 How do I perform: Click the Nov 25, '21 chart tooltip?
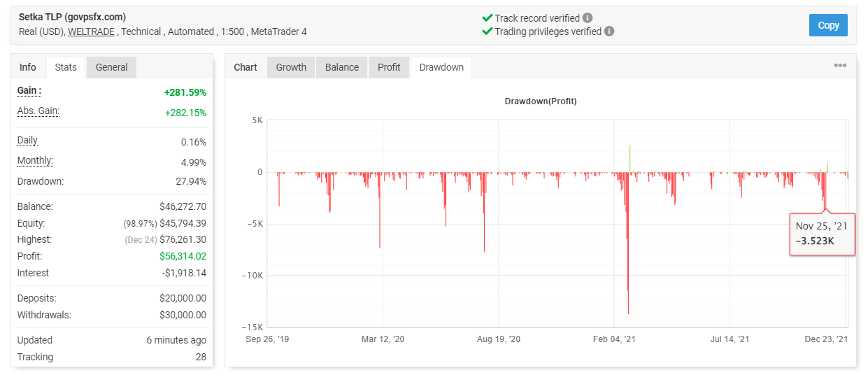click(x=822, y=234)
